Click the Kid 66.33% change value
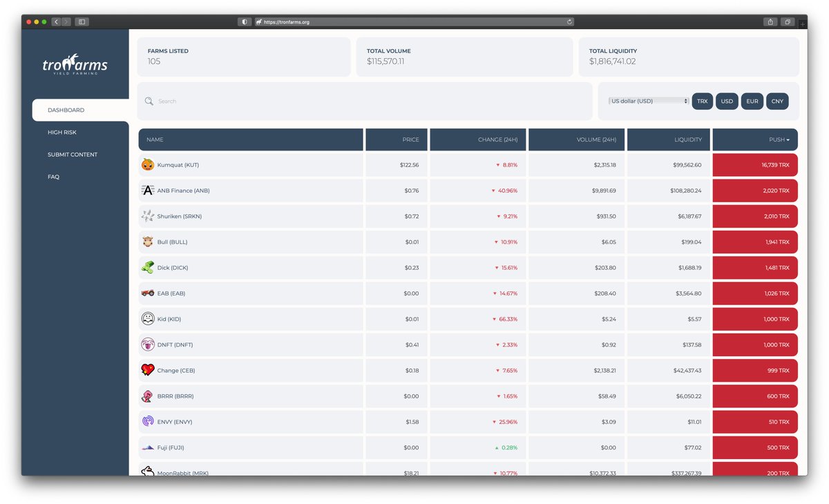The image size is (829, 504). (x=508, y=319)
